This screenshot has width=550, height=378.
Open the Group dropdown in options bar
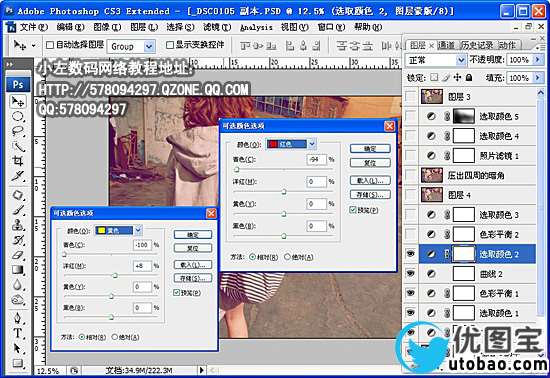tap(132, 46)
